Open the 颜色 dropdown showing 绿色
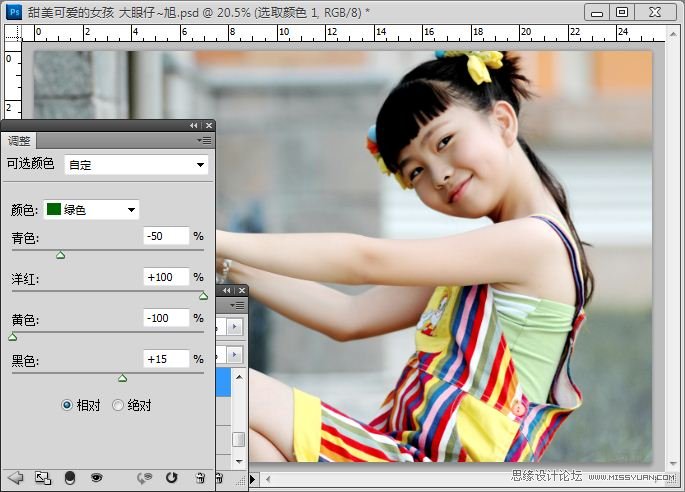Screen dimensions: 685x492 tap(91, 210)
